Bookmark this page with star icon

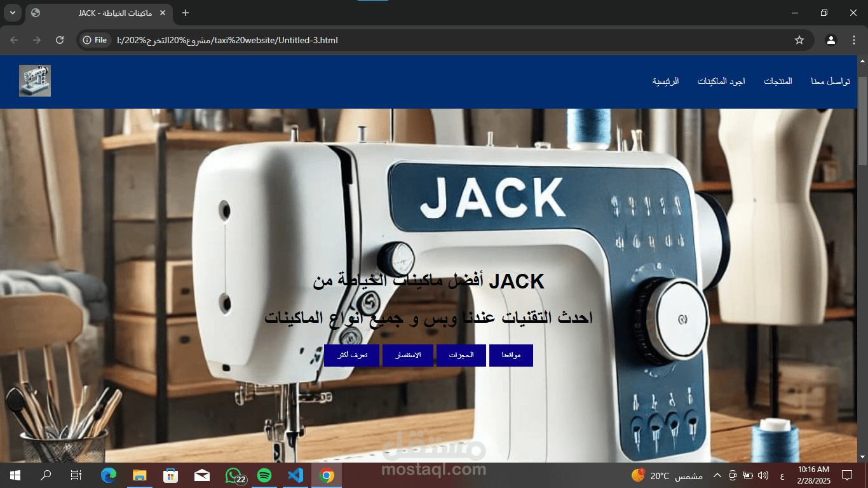tap(799, 40)
